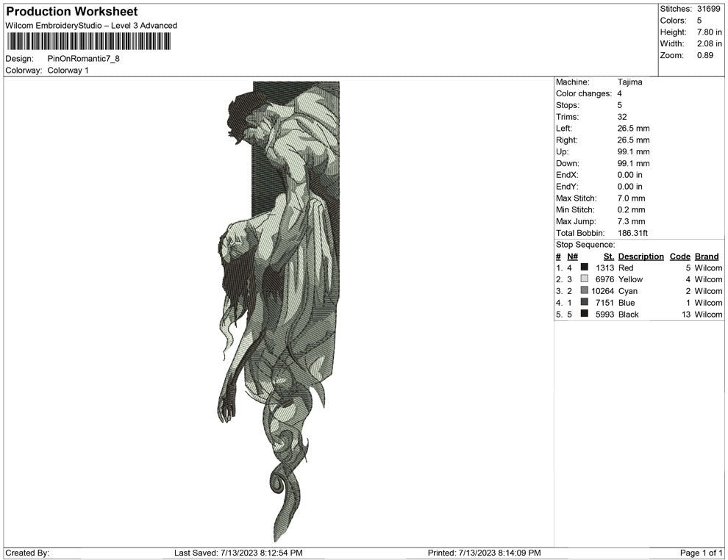Click the 'Color changes:' label
This screenshot has width=728, height=560.
(584, 94)
